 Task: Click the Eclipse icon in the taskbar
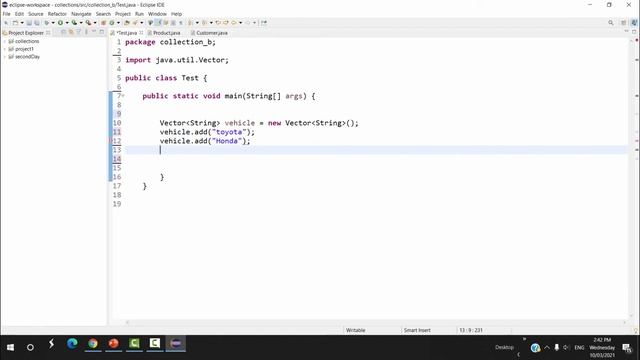[x=176, y=344]
